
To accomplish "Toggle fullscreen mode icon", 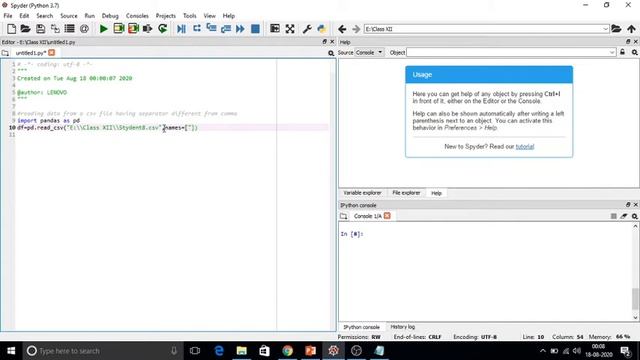I will click(x=290, y=29).
